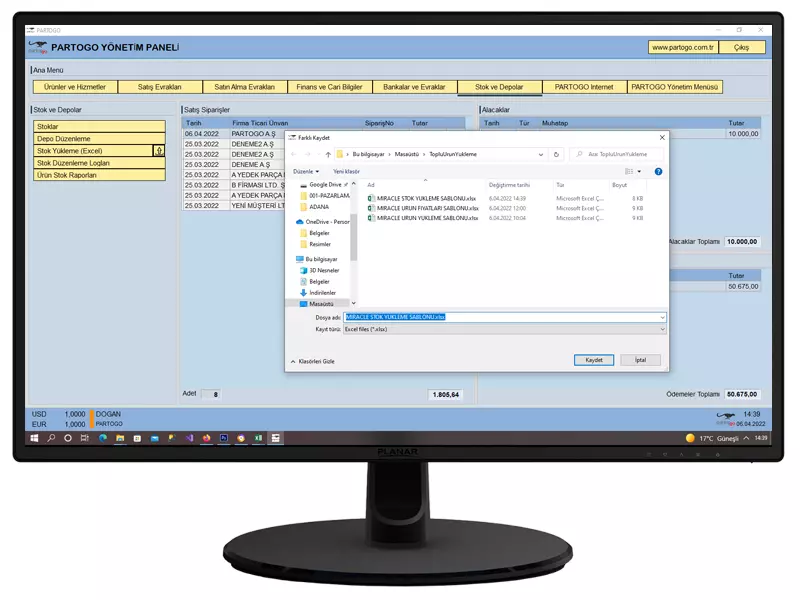Click the upload icon beside Stok Yükleme (Excel)
Screen dimensions: 800x600
(x=159, y=151)
